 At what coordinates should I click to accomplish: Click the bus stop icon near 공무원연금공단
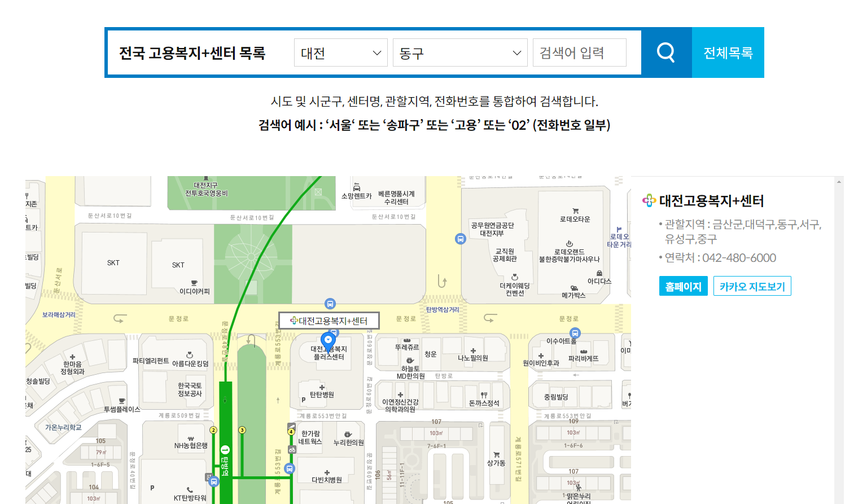460,238
